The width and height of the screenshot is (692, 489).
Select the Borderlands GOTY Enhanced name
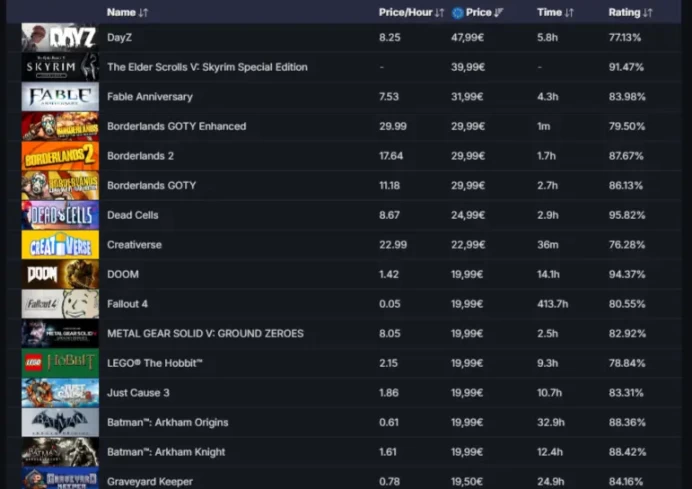pyautogui.click(x=177, y=126)
